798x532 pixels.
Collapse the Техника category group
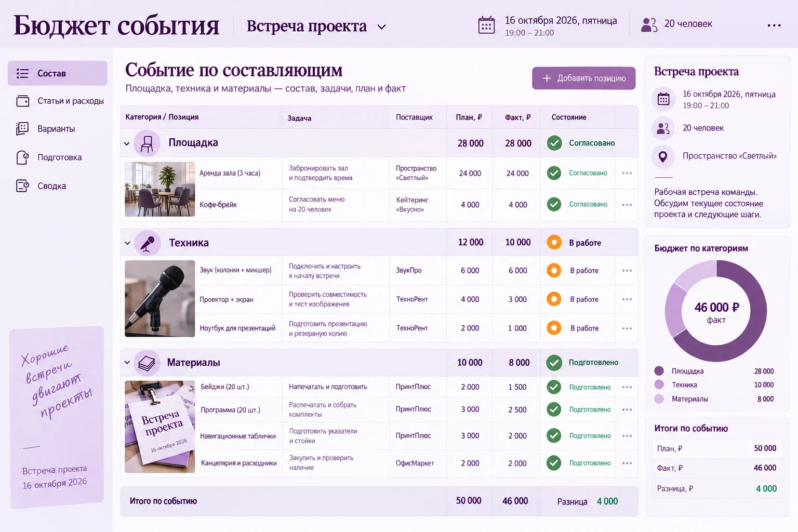coord(127,243)
